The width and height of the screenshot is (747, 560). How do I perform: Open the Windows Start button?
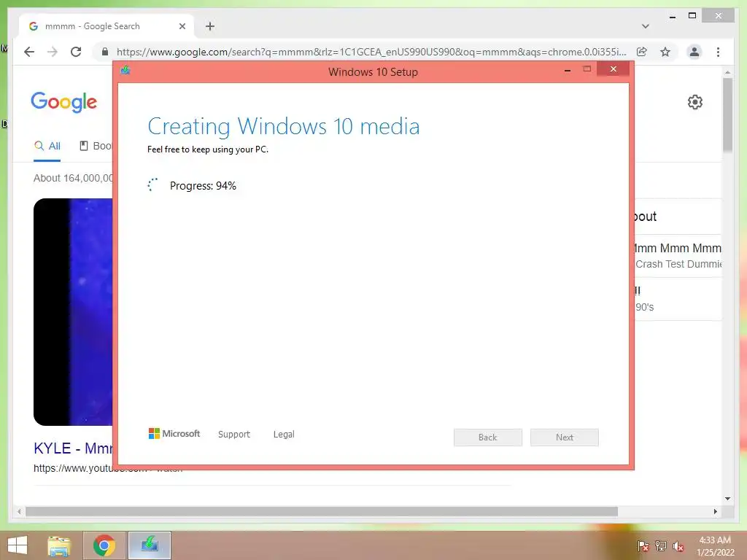pyautogui.click(x=18, y=545)
